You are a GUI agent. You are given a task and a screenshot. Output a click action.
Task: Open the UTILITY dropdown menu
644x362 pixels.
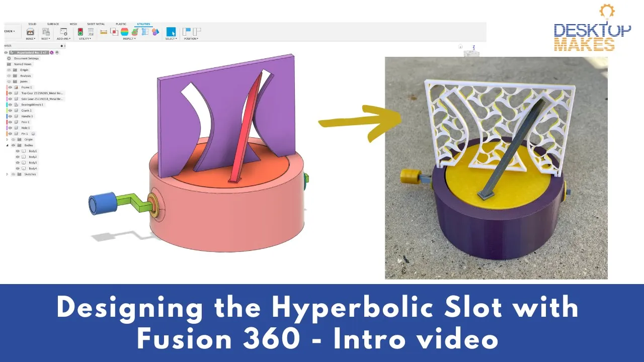[85, 39]
